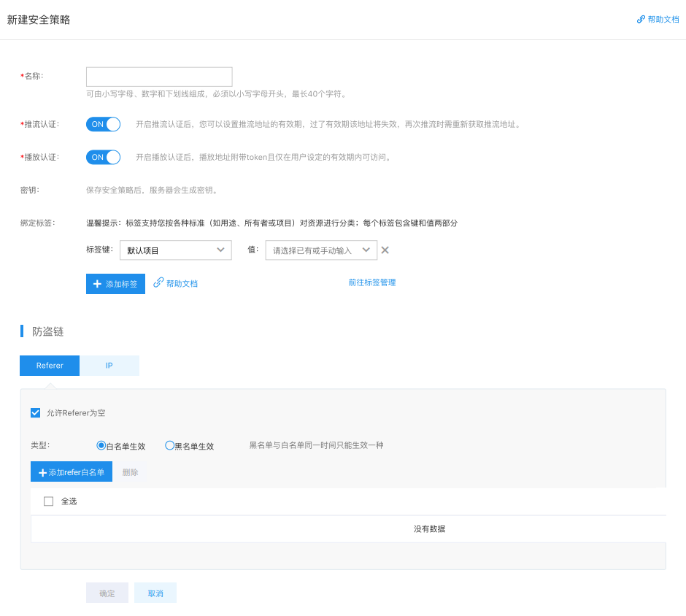Click the 添加标签 button

click(x=115, y=284)
